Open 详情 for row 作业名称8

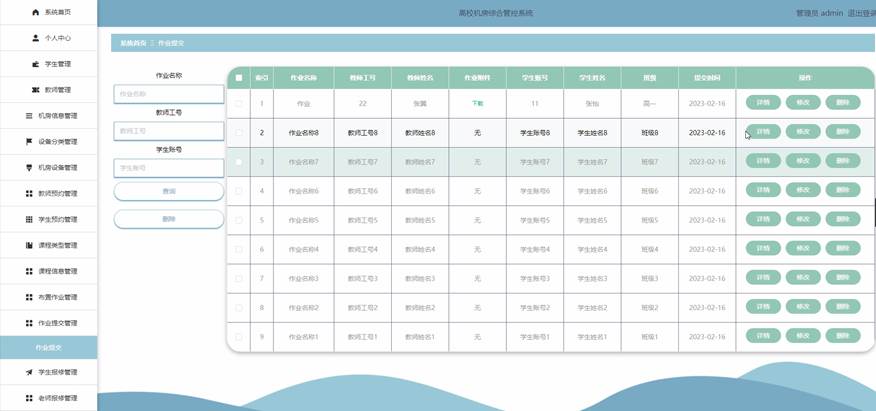[763, 132]
